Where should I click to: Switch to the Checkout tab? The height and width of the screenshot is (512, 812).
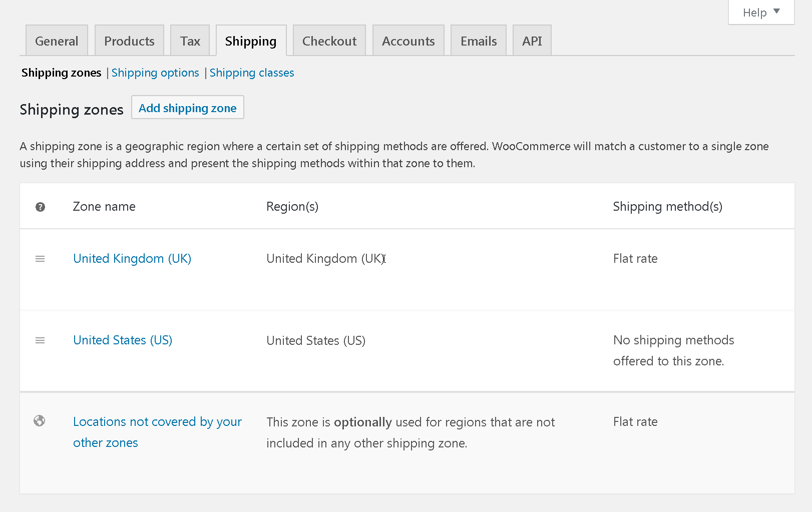pyautogui.click(x=329, y=40)
